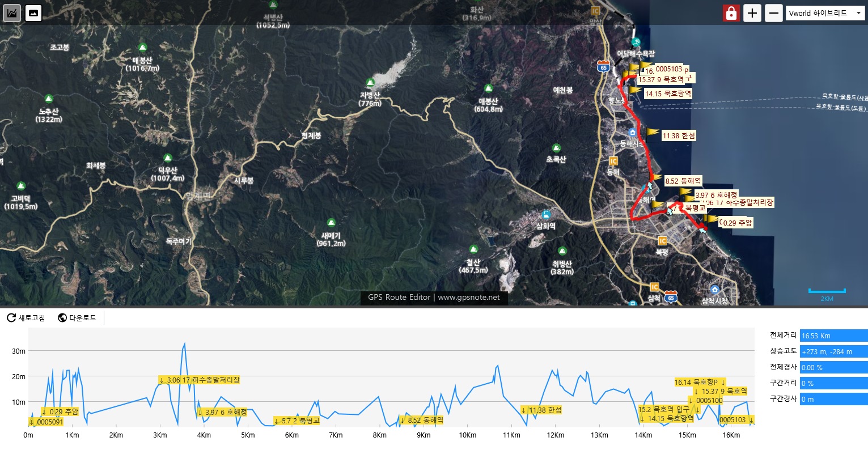
Task: Click the 취병산 (382m) mountain icon
Action: click(562, 251)
